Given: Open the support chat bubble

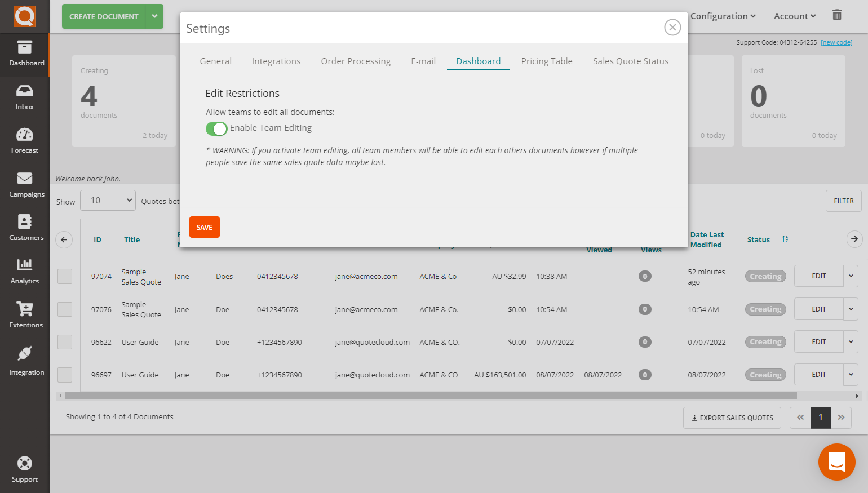Looking at the screenshot, I should pyautogui.click(x=836, y=462).
